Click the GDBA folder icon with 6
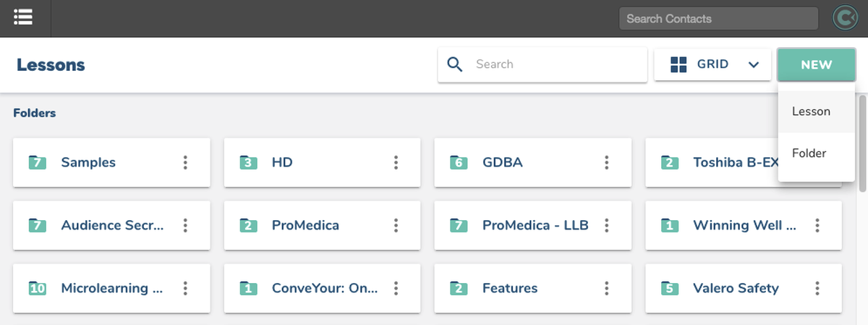This screenshot has height=325, width=868. (x=459, y=163)
